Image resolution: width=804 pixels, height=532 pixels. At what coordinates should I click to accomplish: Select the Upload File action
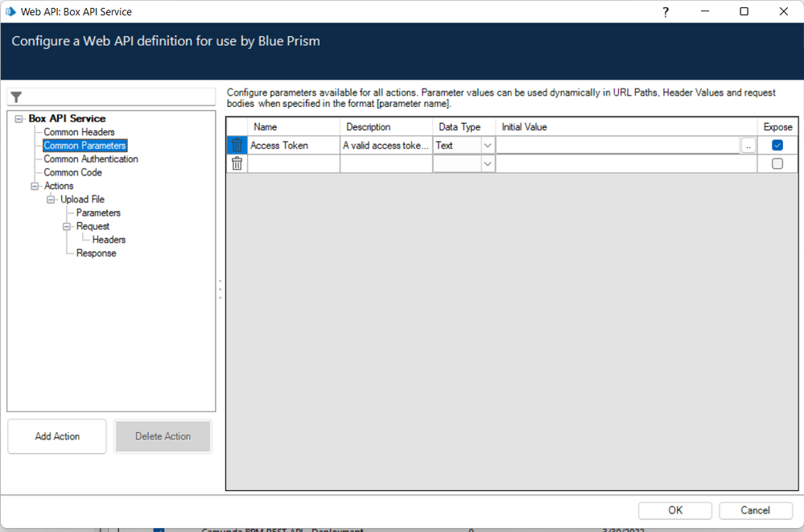[83, 199]
